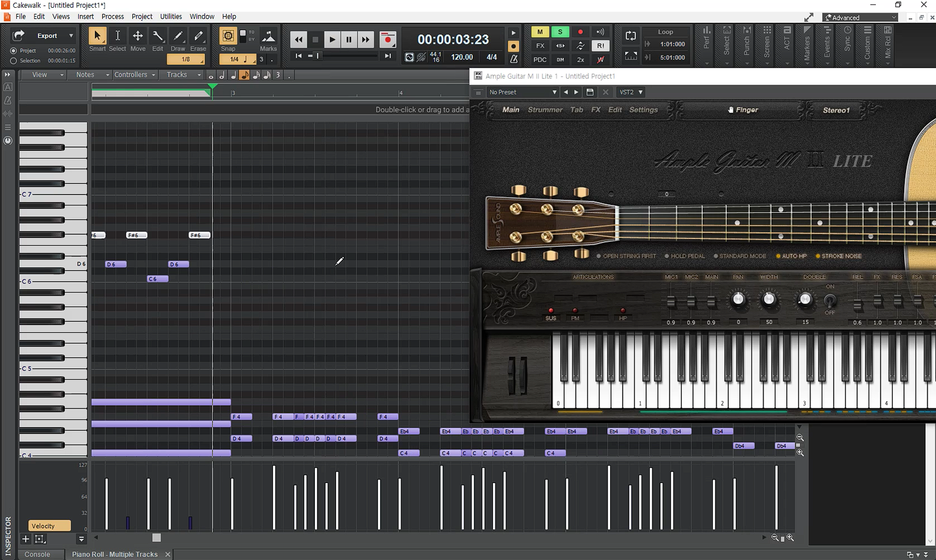The height and width of the screenshot is (560, 936).
Task: Toggle DIM solo button
Action: click(560, 59)
